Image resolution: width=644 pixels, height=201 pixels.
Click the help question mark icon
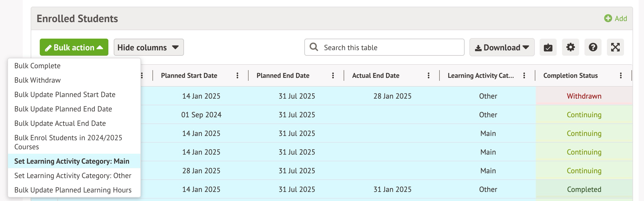click(593, 47)
